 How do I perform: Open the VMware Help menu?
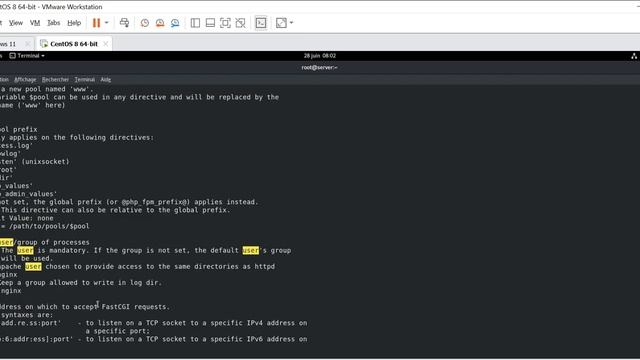[x=74, y=23]
